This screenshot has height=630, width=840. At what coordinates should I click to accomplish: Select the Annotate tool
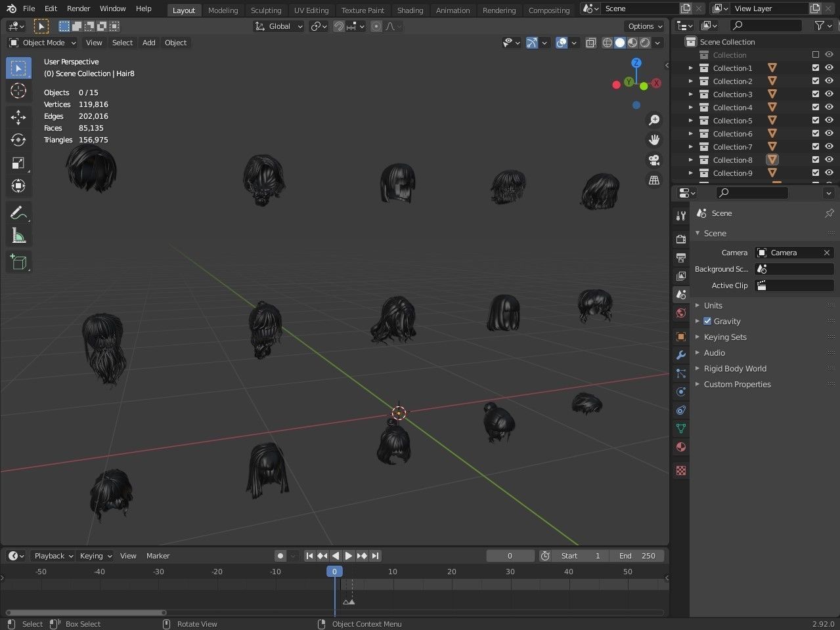click(x=18, y=213)
